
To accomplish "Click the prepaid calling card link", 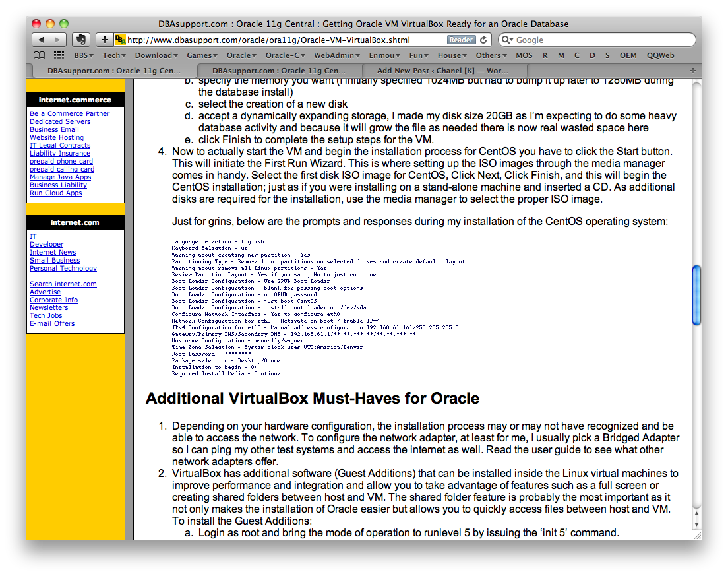I will (x=62, y=169).
